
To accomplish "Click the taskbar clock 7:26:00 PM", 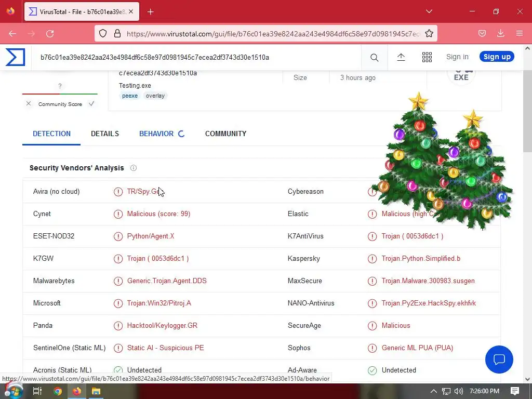I will (484, 391).
